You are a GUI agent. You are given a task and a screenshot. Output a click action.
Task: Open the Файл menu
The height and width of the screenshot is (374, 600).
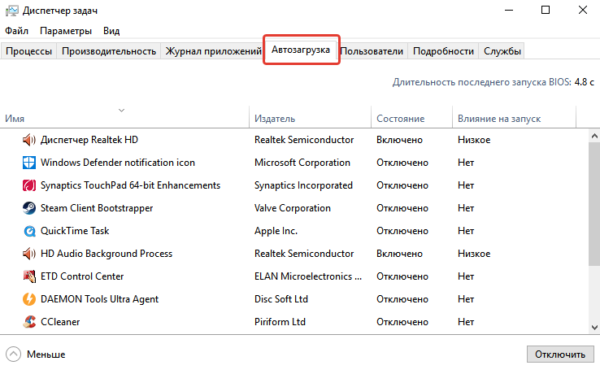click(16, 31)
